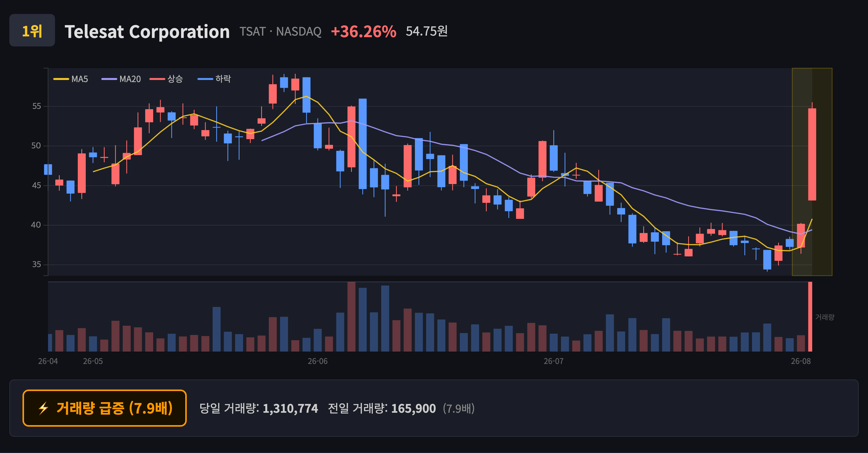Screen dimensions: 868x453
Task: Click the 35 price axis label
Action: 36,265
